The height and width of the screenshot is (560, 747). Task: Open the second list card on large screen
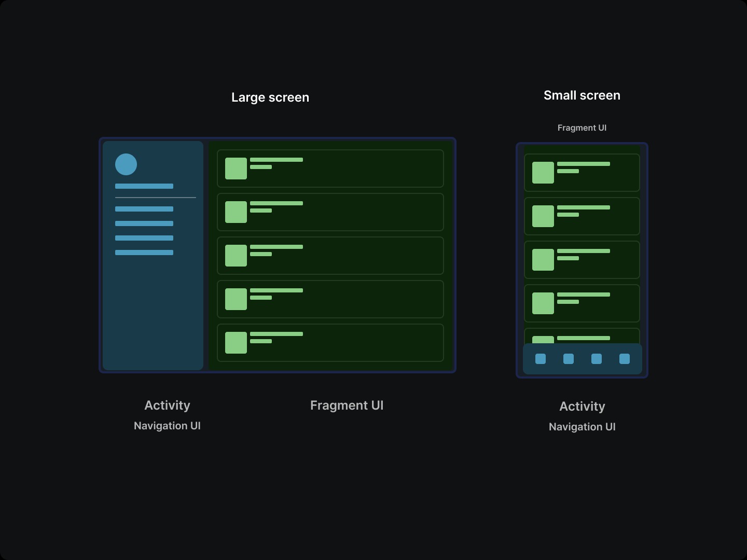pyautogui.click(x=330, y=212)
